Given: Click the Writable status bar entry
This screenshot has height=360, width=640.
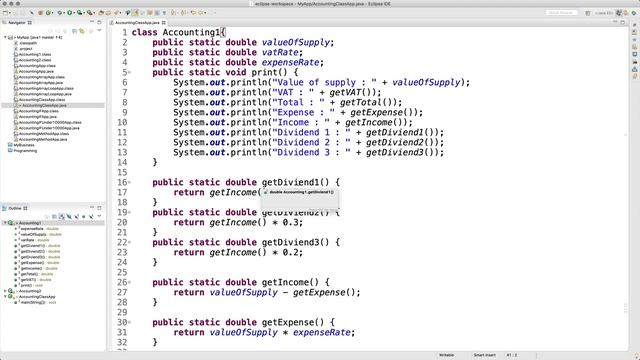Looking at the screenshot, I should point(446,355).
